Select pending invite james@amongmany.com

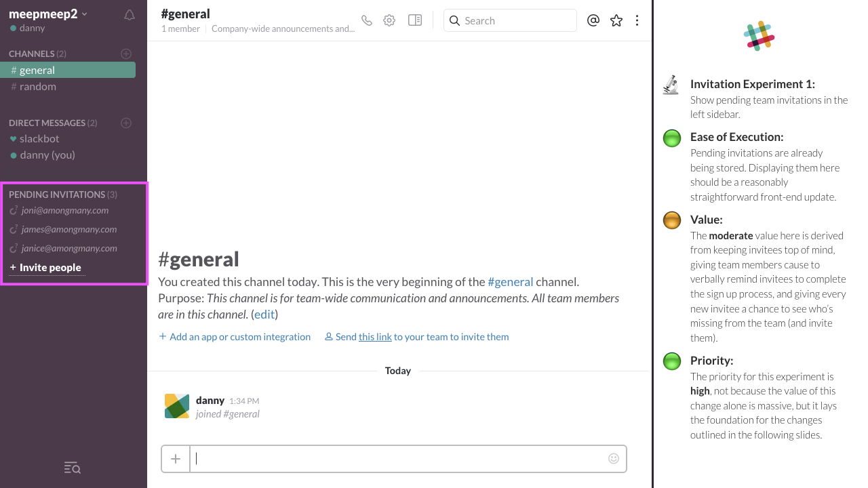[63, 229]
